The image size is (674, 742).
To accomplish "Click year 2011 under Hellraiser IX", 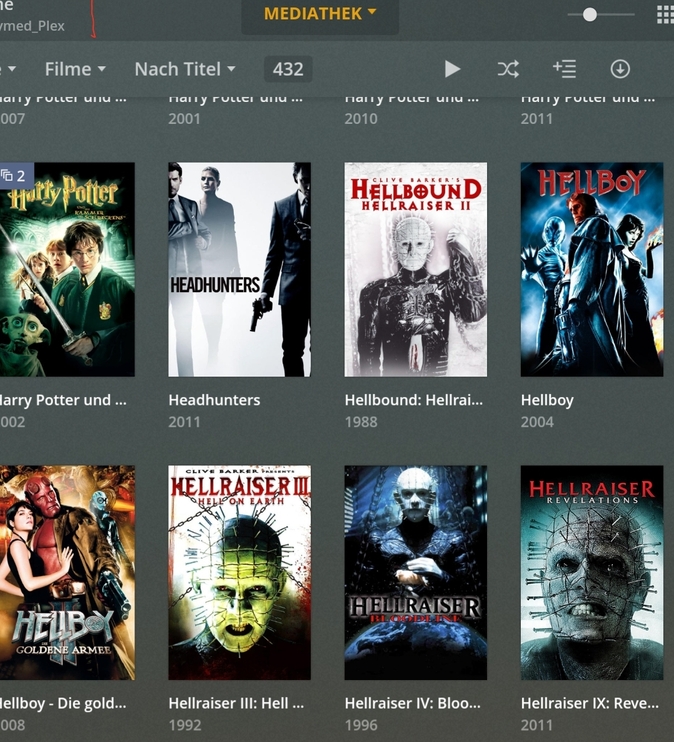I will (x=537, y=725).
